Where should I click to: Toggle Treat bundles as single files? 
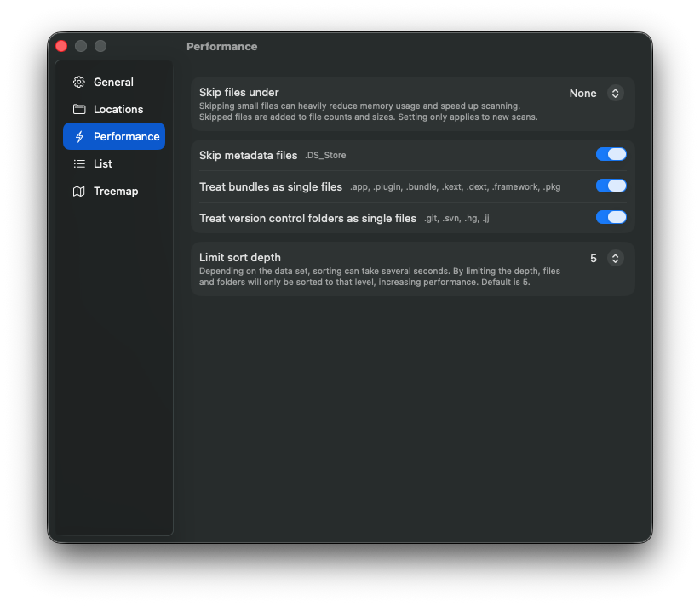click(611, 186)
